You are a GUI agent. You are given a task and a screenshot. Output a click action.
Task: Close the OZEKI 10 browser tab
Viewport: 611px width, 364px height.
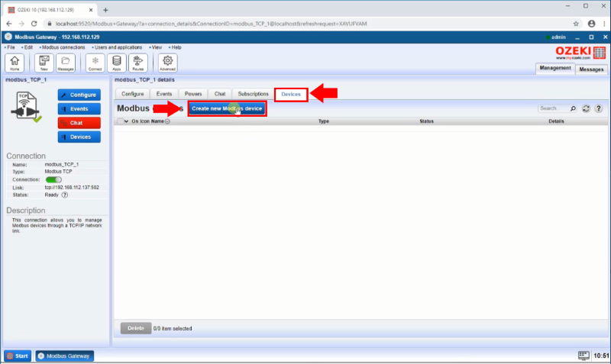(x=91, y=10)
